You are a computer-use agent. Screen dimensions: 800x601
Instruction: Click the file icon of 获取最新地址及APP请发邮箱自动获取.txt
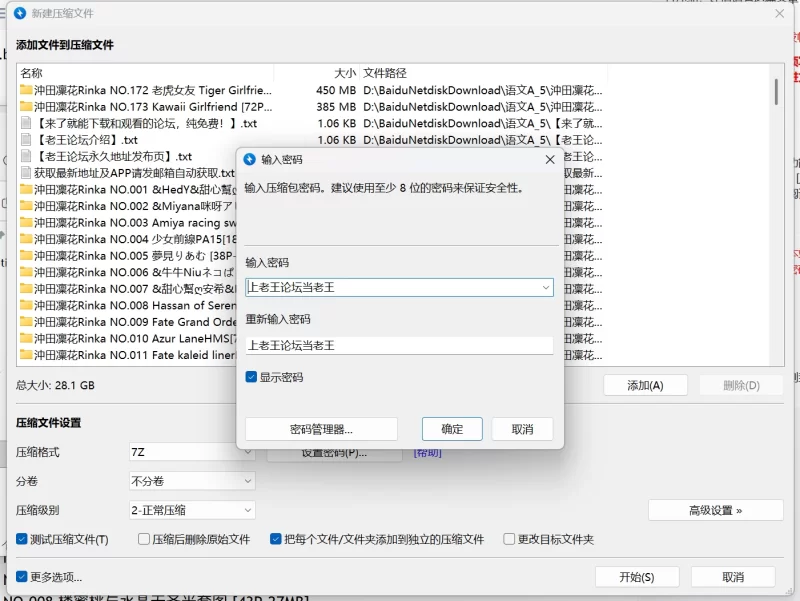pyautogui.click(x=26, y=173)
